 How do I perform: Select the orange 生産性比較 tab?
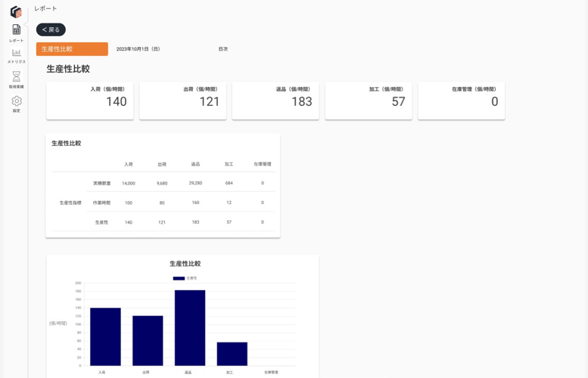[72, 49]
